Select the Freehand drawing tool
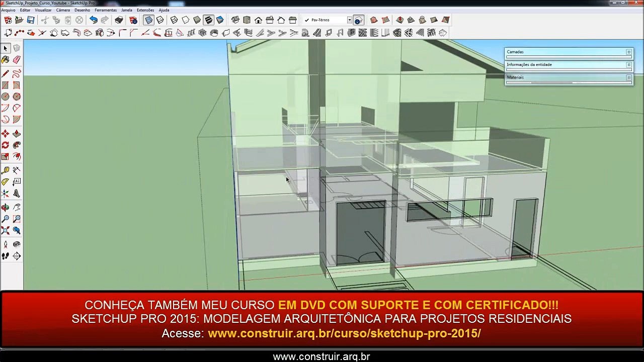The height and width of the screenshot is (362, 644). [x=17, y=73]
